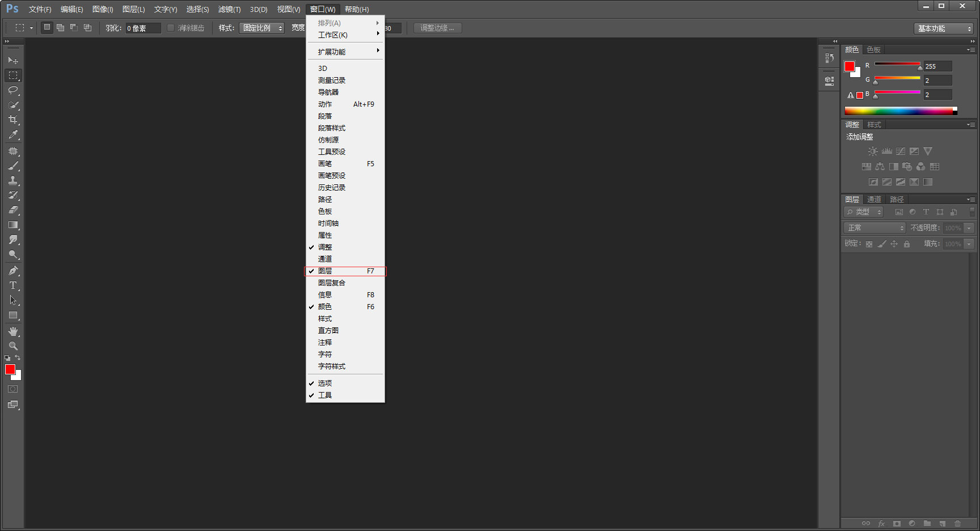980x531 pixels.
Task: Open the layer blend mode 正常 dropdown
Action: pos(875,227)
